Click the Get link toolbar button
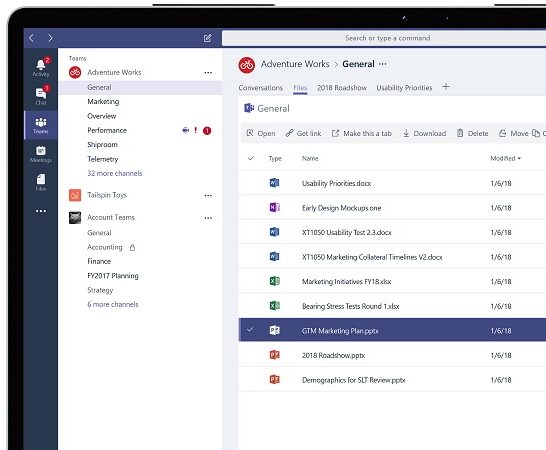 click(x=303, y=133)
